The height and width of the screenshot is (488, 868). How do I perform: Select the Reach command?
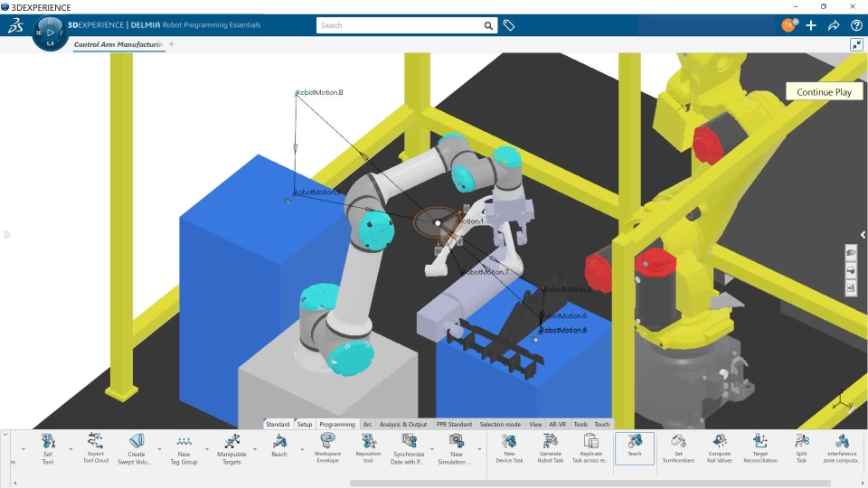click(279, 446)
